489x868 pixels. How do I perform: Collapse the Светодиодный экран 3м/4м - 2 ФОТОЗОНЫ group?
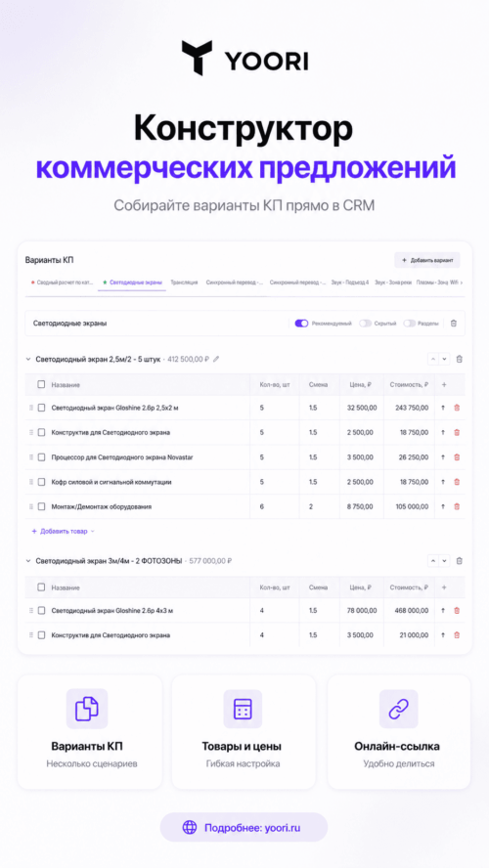click(x=28, y=561)
